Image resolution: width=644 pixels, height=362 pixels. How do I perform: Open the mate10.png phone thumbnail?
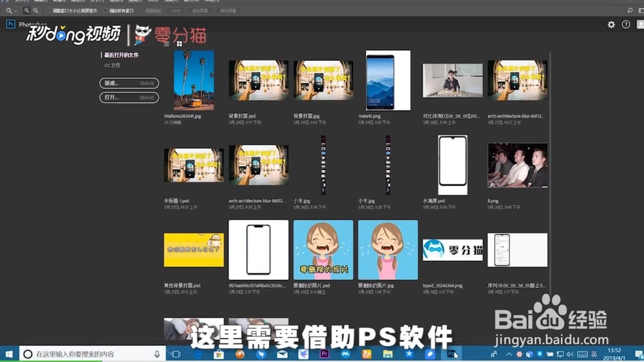pos(388,80)
